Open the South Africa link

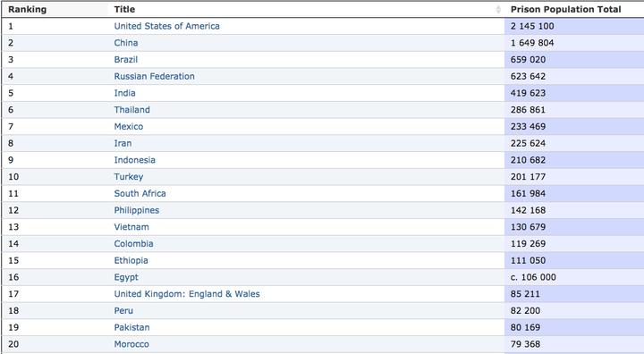(x=140, y=193)
